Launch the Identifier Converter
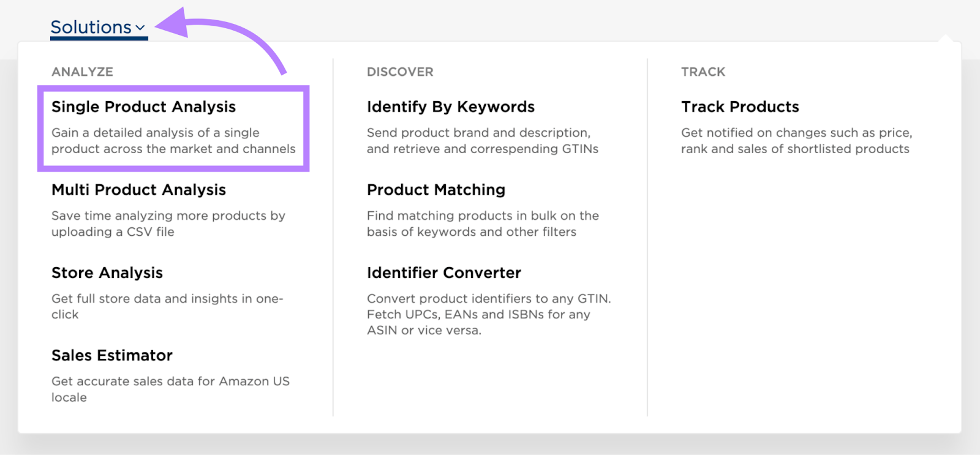Image resolution: width=980 pixels, height=455 pixels. tap(443, 273)
